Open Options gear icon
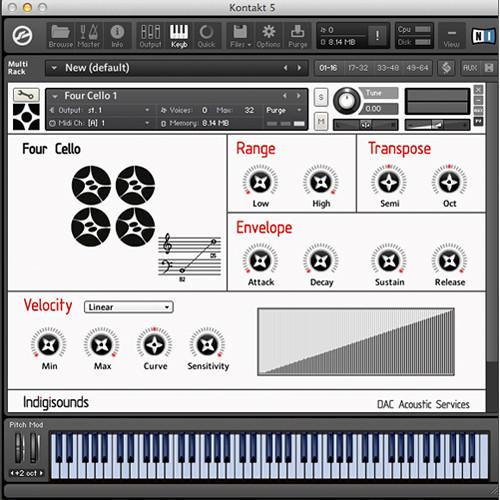Image resolution: width=500 pixels, height=500 pixels. [268, 36]
